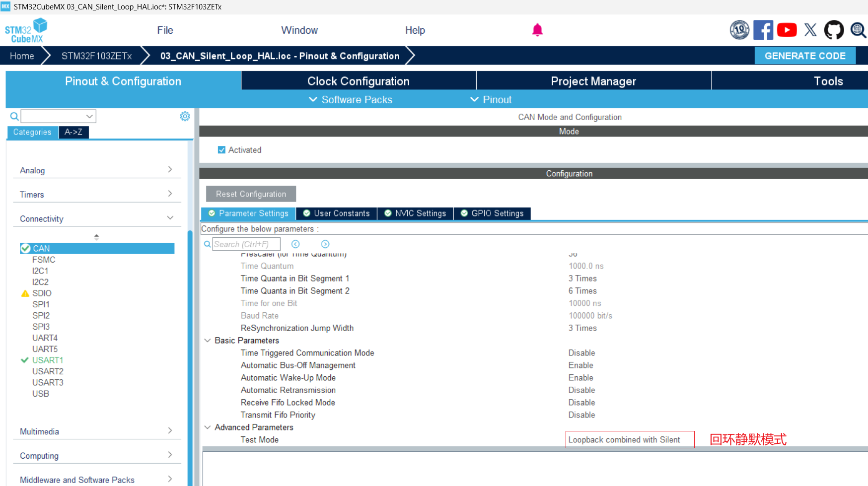Select USART3 in the peripheral list

tap(48, 383)
